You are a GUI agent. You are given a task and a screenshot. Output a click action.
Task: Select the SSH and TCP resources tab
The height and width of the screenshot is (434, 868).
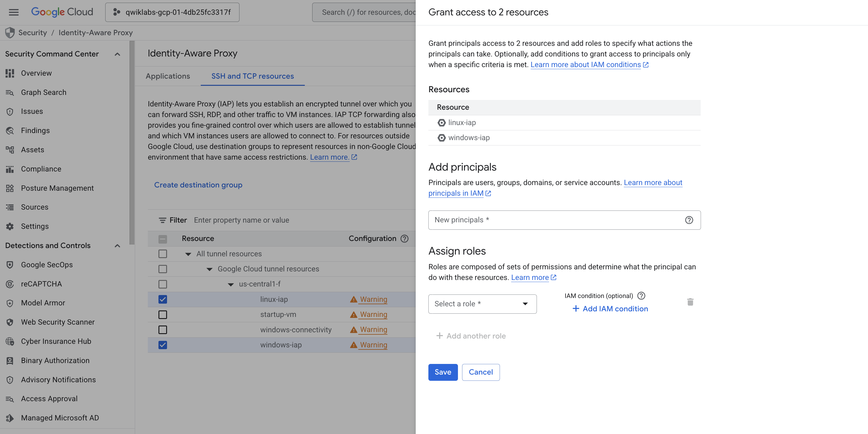[x=252, y=76]
